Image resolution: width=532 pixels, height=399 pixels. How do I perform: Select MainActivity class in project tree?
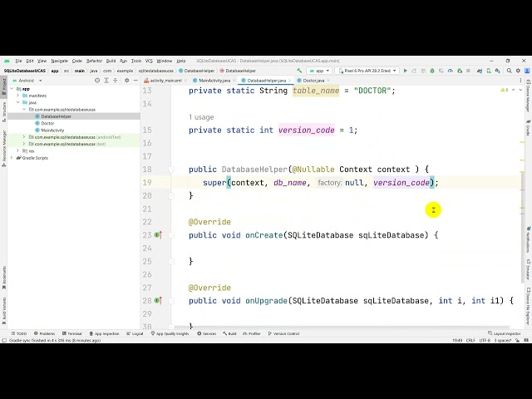pyautogui.click(x=52, y=130)
